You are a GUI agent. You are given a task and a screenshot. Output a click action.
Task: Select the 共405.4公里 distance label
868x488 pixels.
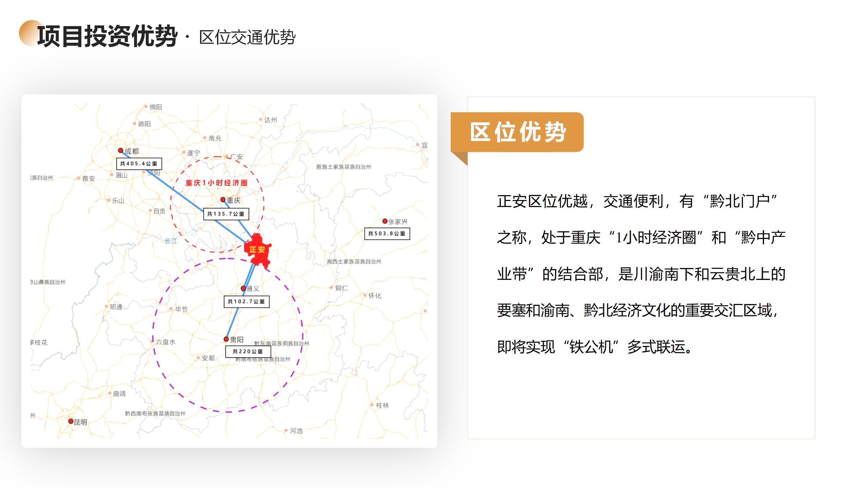pyautogui.click(x=139, y=164)
